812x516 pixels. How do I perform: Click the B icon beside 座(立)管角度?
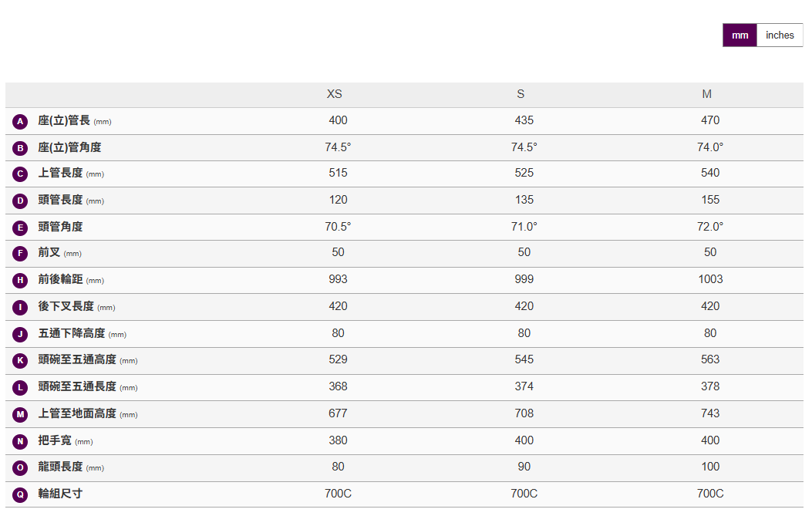coord(21,148)
